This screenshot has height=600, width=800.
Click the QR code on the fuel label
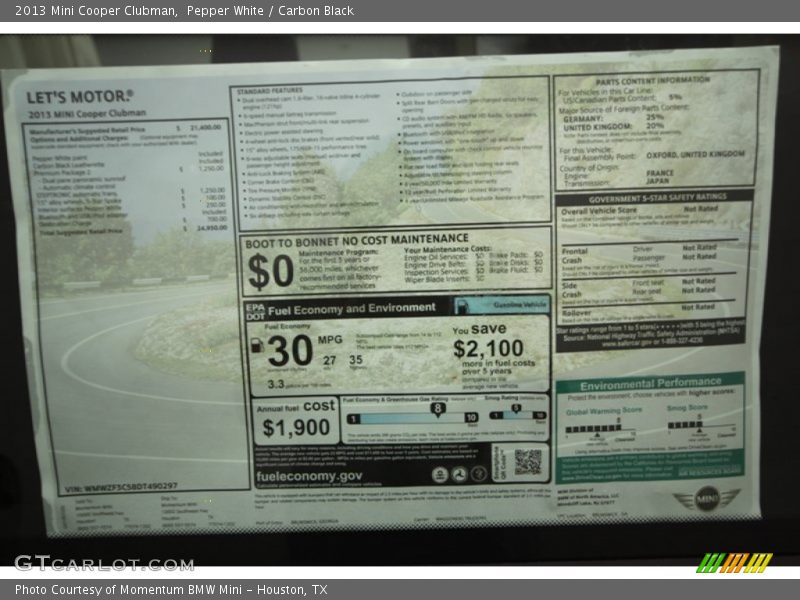527,461
